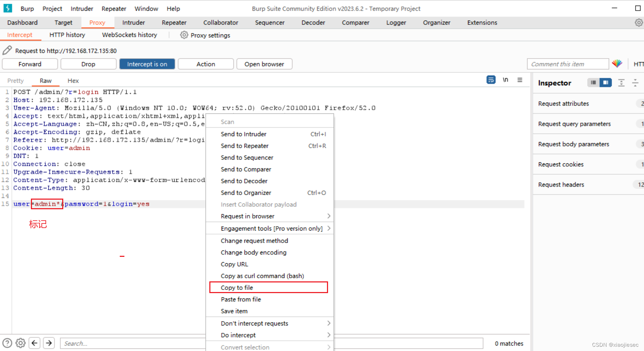The image size is (644, 351).
Task: Open Burp Suite settings via gear icon
Action: [x=638, y=22]
